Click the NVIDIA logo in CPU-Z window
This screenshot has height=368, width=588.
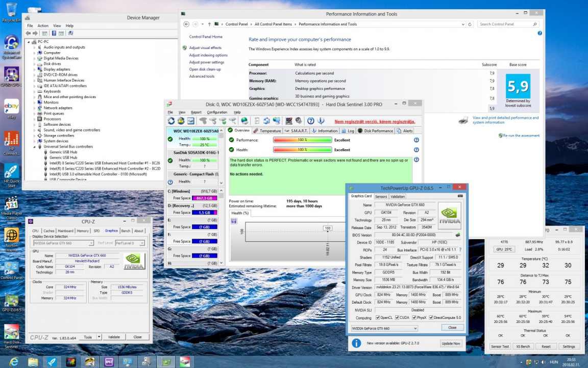click(134, 261)
